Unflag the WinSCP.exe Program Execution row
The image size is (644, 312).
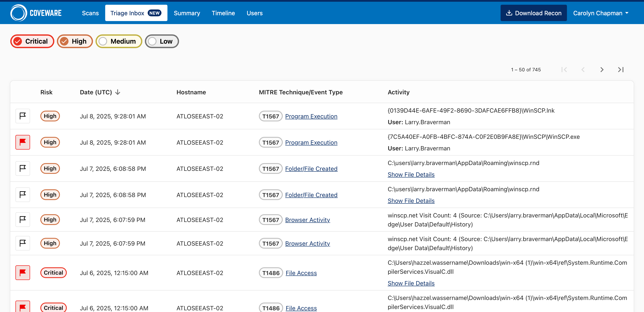23,142
